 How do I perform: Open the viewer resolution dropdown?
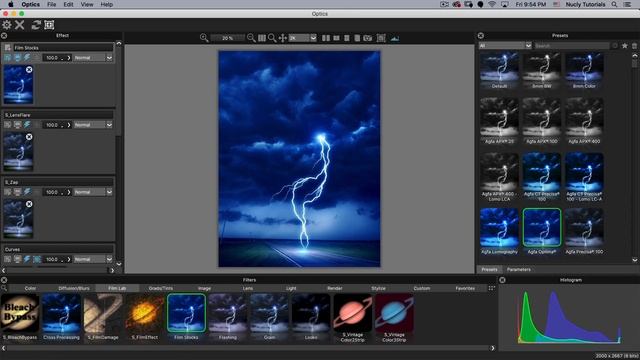[x=302, y=38]
